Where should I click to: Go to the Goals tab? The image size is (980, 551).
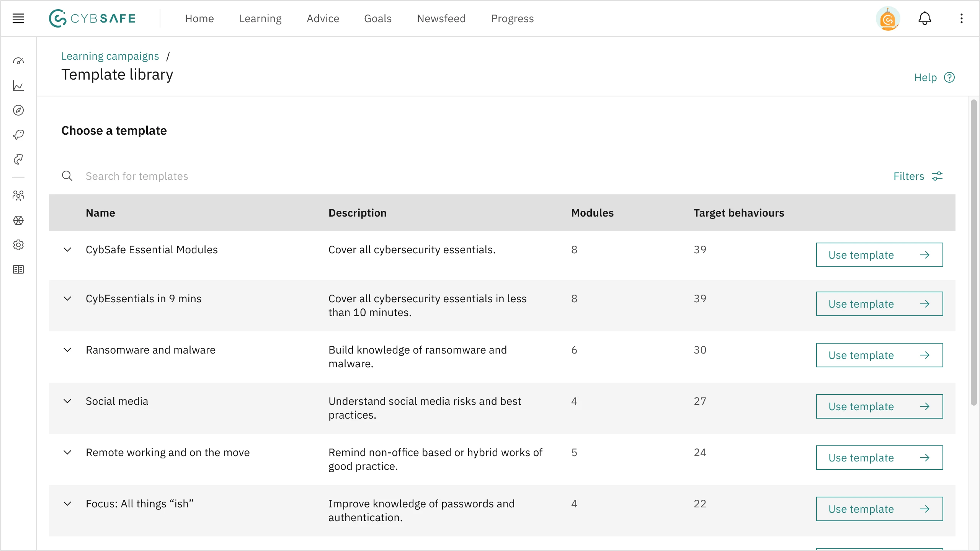378,18
